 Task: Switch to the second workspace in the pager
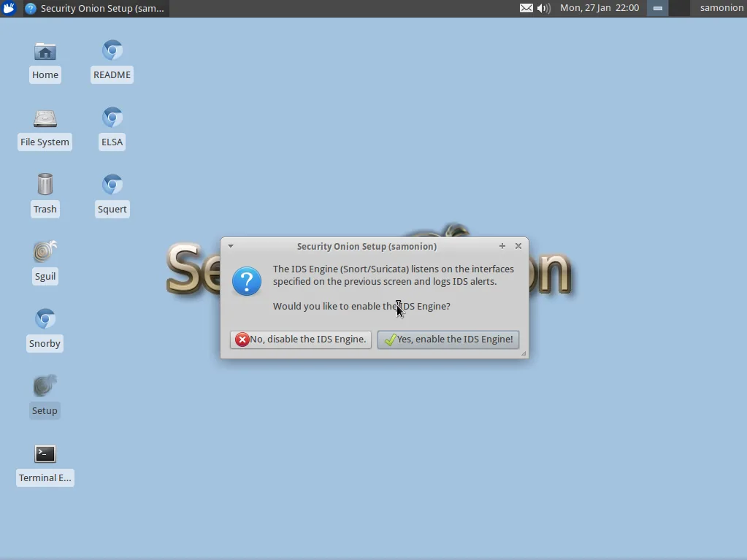tap(679, 8)
